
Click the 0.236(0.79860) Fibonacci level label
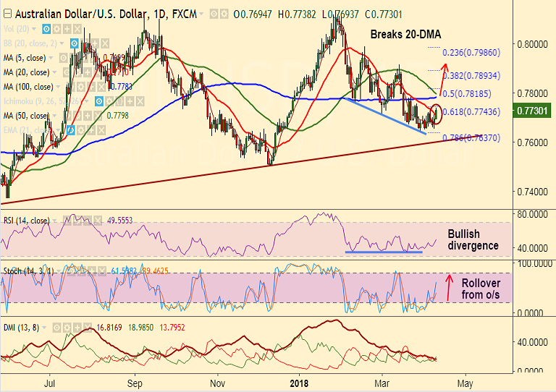[x=471, y=53]
